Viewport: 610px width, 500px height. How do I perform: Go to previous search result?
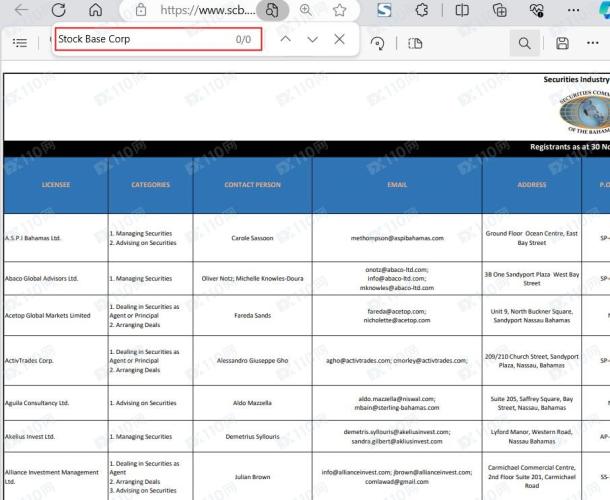coord(286,39)
